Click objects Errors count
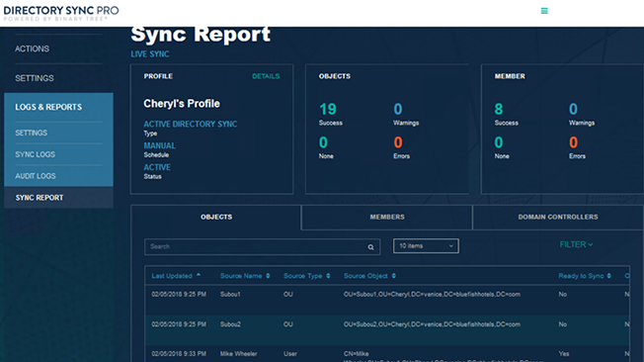Image resolution: width=644 pixels, height=362 pixels. (398, 142)
